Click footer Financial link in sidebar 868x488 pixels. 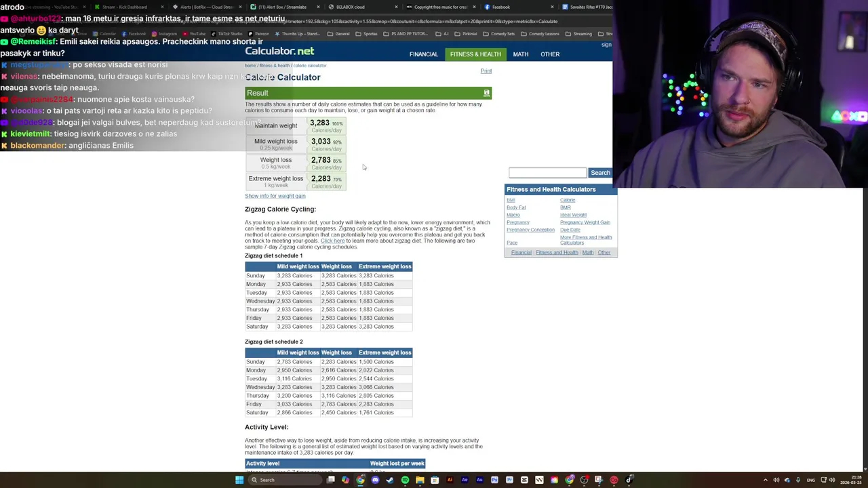521,252
